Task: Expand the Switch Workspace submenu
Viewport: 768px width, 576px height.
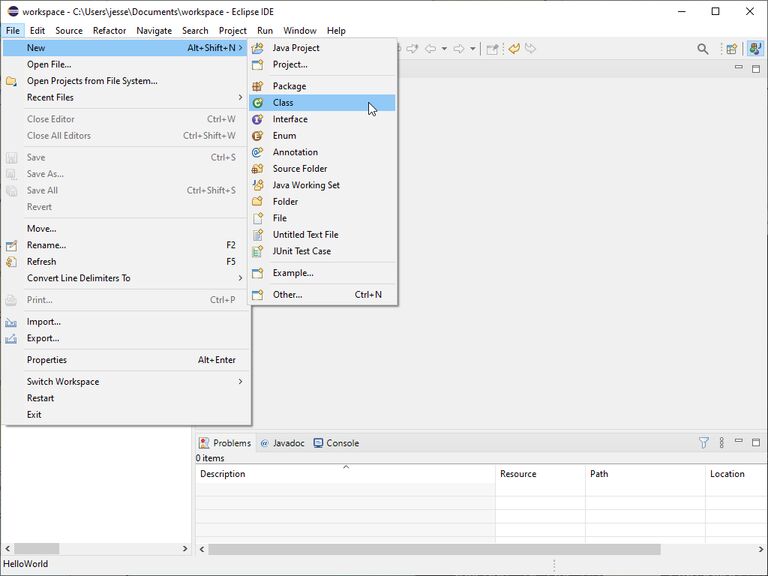Action: pyautogui.click(x=240, y=382)
